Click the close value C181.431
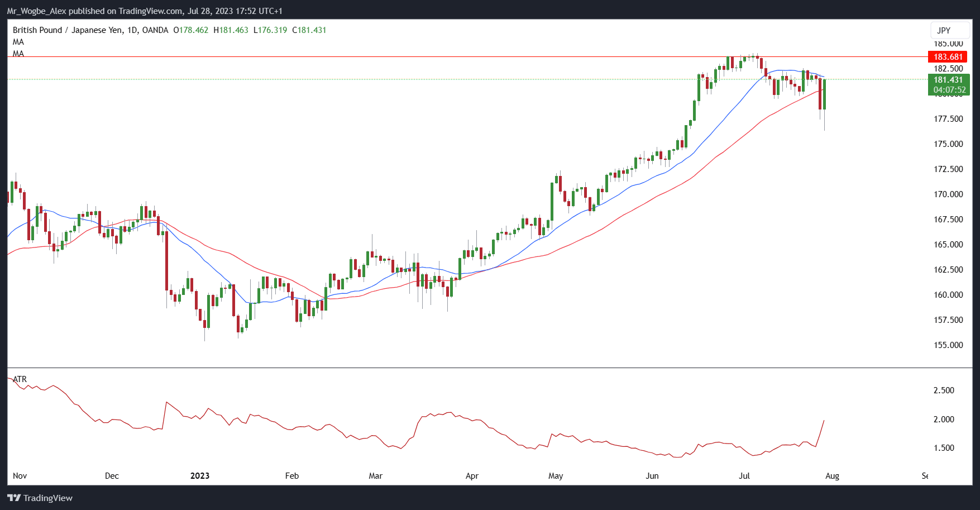Screen dimensions: 980x510 (x=309, y=30)
